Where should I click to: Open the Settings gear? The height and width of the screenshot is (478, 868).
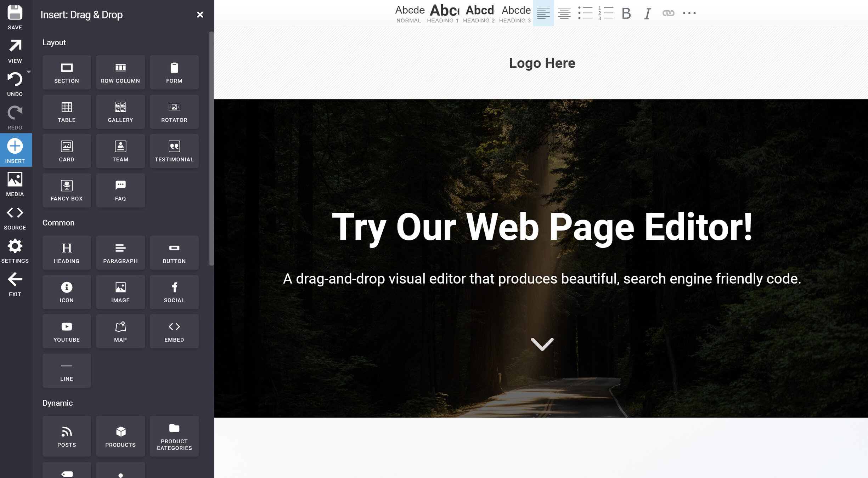[15, 250]
